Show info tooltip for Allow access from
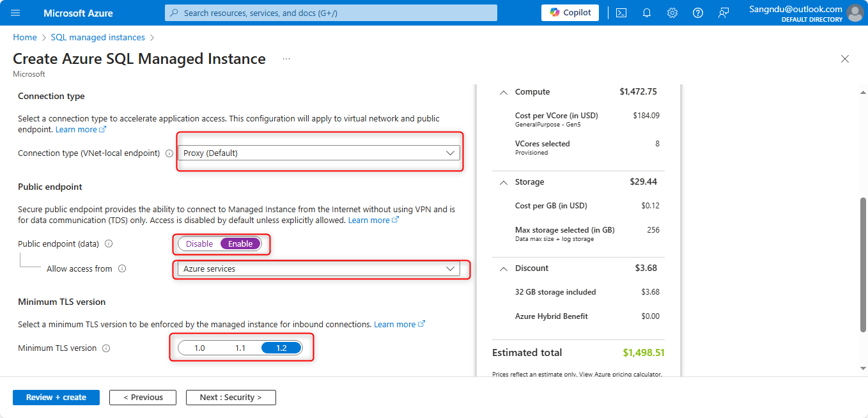 (122, 269)
